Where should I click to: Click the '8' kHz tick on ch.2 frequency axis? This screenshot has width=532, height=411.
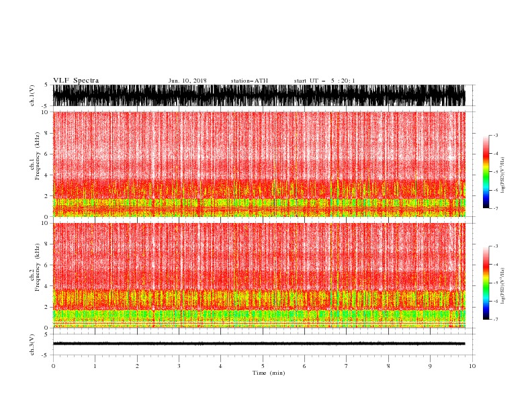click(46, 244)
